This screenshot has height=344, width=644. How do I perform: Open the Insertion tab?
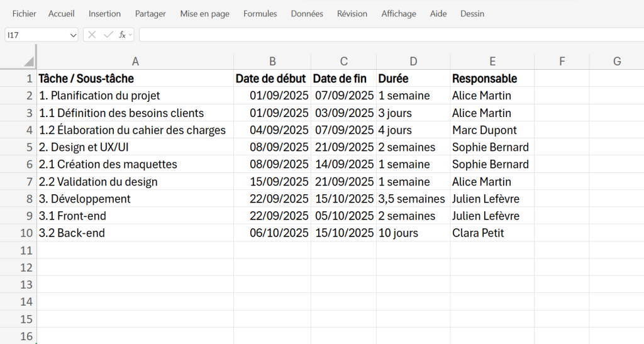104,14
